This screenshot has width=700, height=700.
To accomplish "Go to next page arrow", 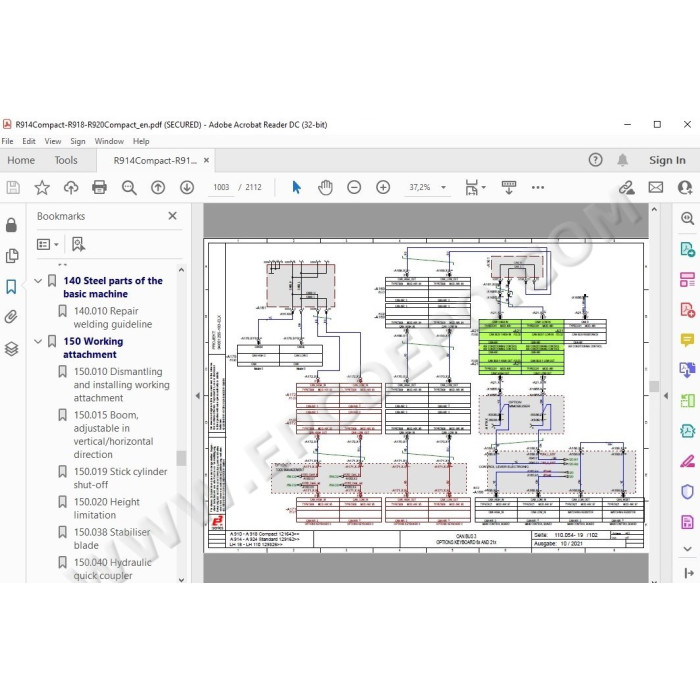I will point(187,188).
